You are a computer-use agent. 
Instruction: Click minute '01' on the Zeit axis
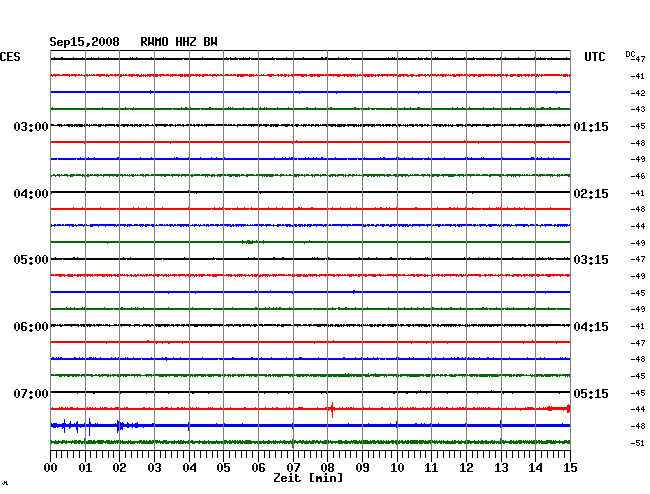pos(85,468)
